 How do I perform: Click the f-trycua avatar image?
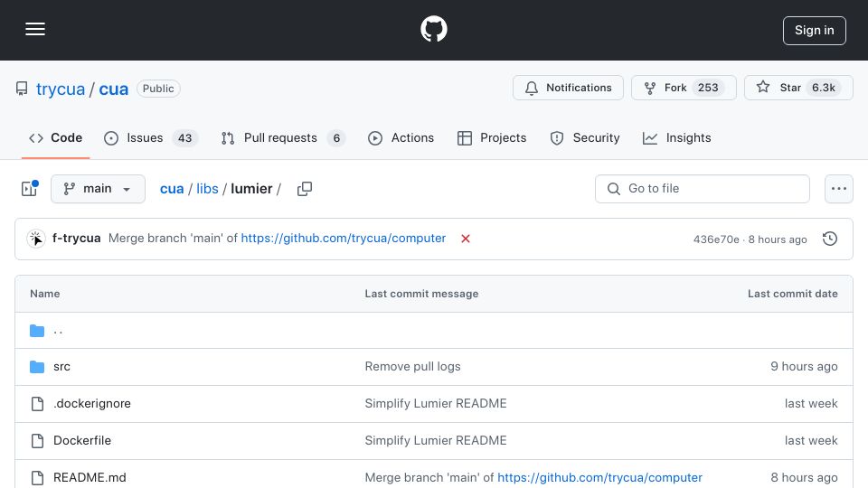click(36, 239)
